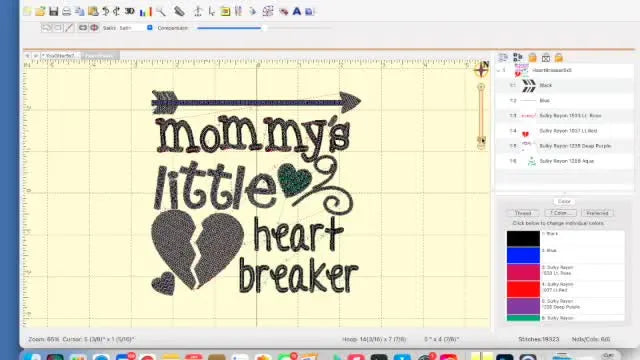Switch to the second grey document tab
The image size is (640, 360).
click(x=100, y=56)
